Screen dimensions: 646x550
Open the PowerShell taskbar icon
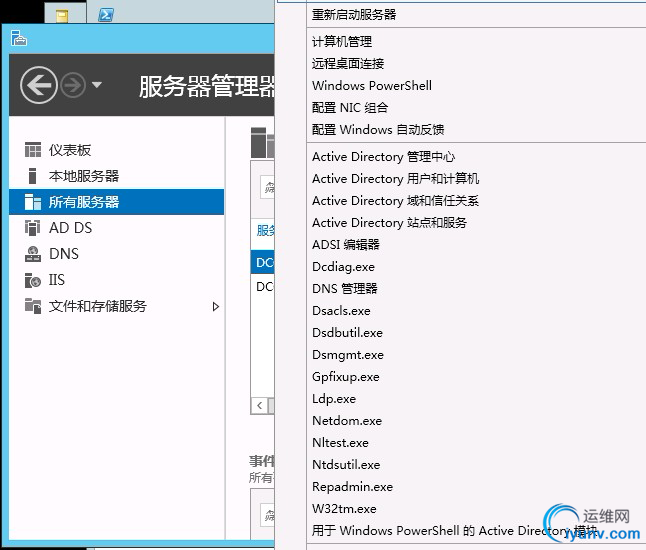[x=106, y=15]
